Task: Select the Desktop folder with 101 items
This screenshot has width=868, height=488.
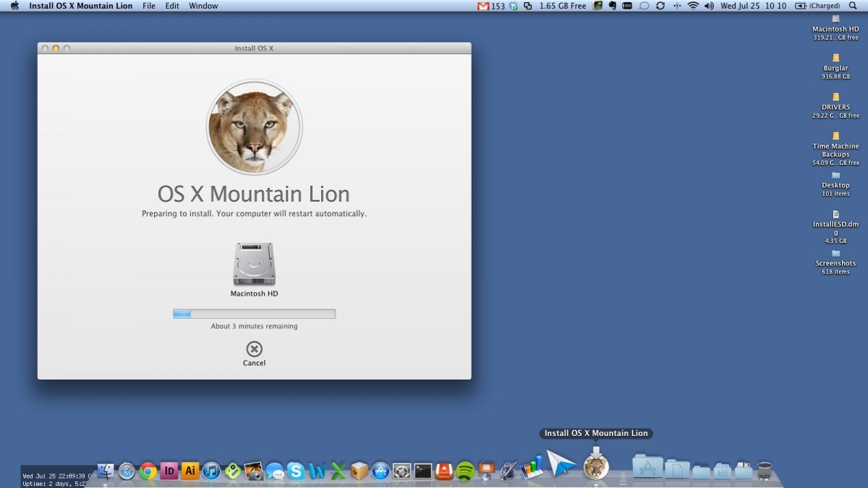Action: (835, 184)
